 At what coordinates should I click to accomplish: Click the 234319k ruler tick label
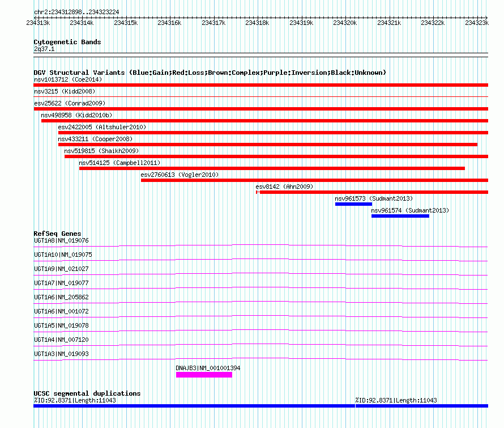pos(301,23)
